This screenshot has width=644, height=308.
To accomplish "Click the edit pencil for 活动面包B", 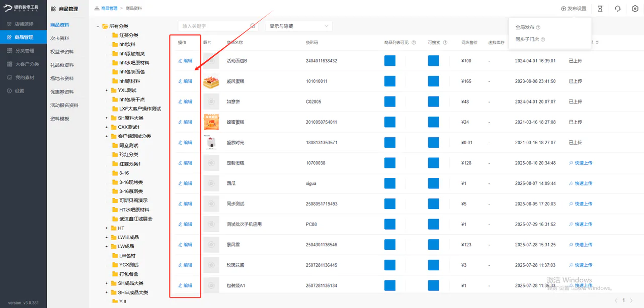I will 180,61.
